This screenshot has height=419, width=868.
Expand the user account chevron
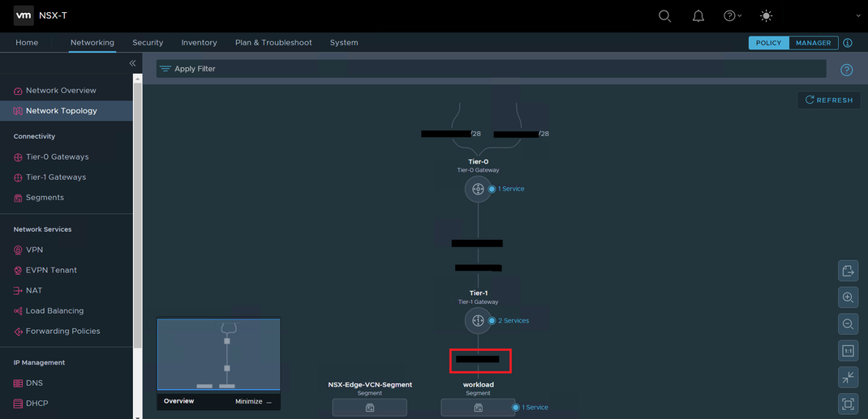[x=858, y=16]
